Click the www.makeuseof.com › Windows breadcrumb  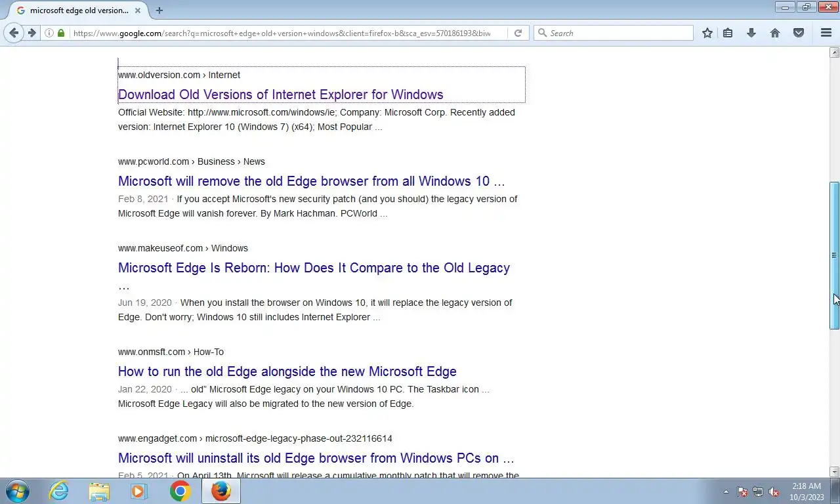183,248
